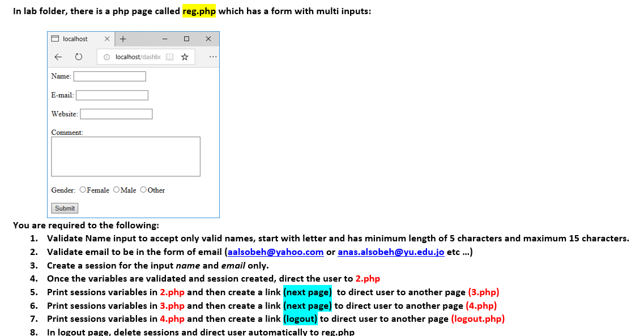Select the Other gender radio button
644x336 pixels.
click(143, 189)
